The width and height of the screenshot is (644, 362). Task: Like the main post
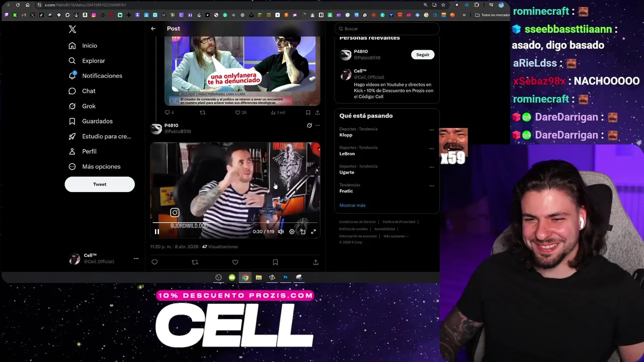pos(235,262)
